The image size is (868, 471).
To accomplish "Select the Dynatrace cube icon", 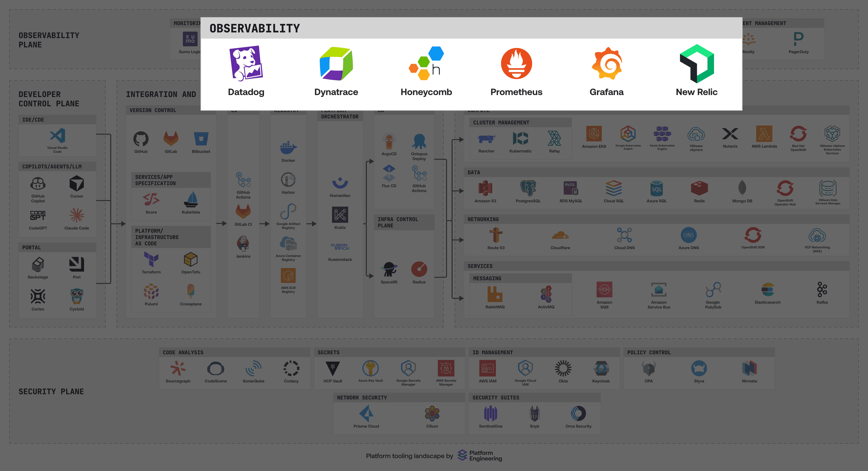I will tap(336, 63).
